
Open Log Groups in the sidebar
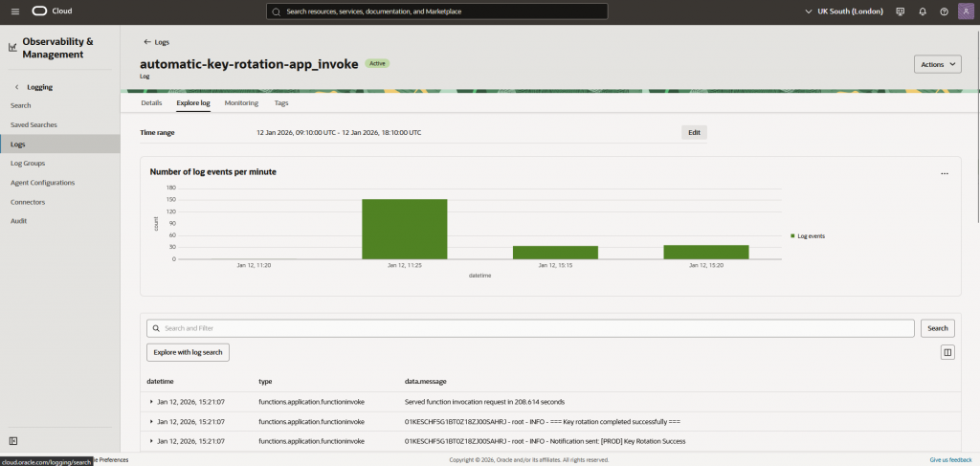click(x=28, y=164)
